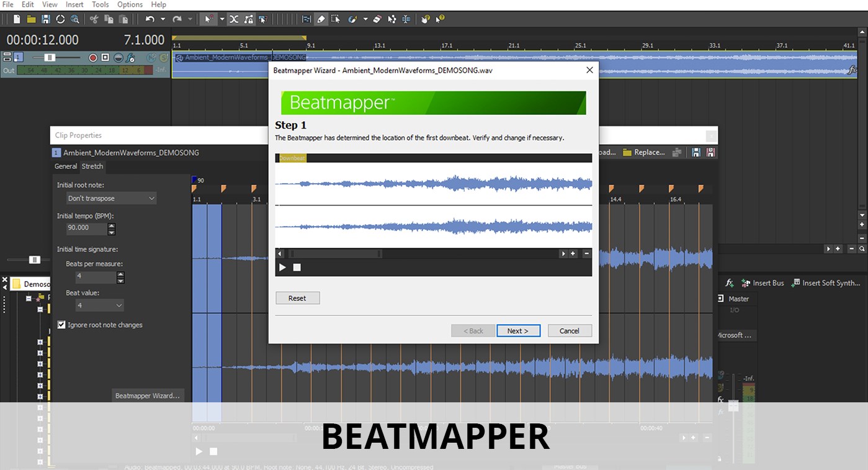Mute the Ambient_ModernWaveforms track
868x470 pixels.
pyautogui.click(x=151, y=57)
